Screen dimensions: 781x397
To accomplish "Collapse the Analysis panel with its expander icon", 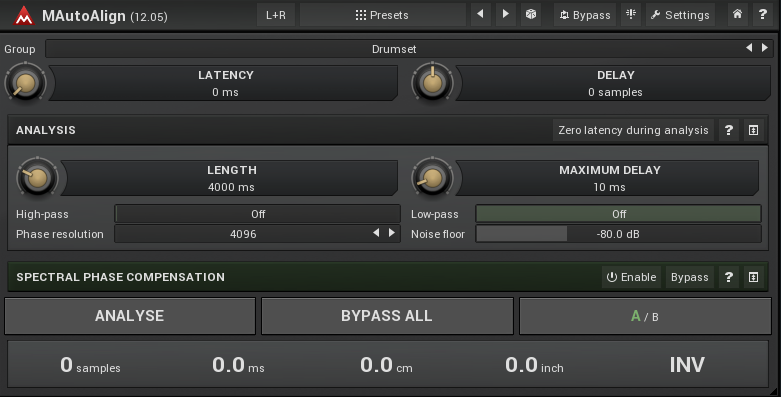I will [754, 130].
